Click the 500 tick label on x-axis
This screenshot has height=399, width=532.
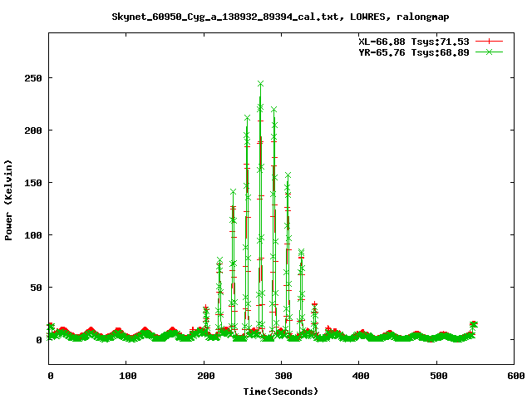(437, 376)
